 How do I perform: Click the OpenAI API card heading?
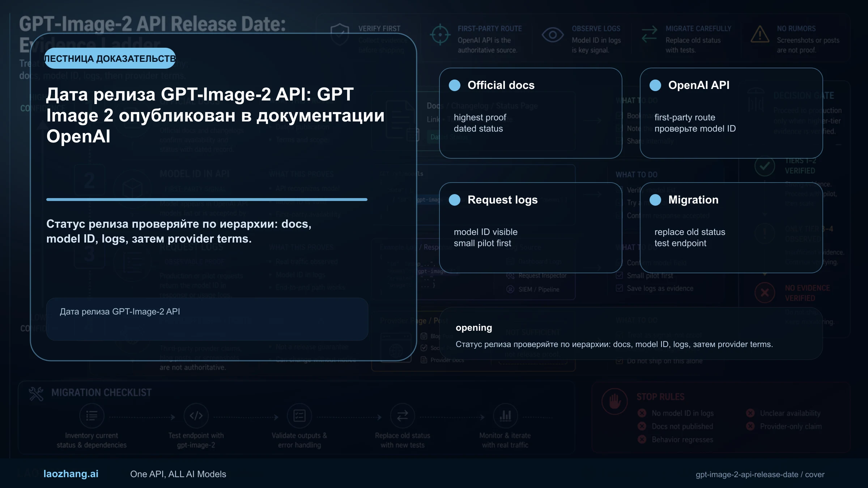699,85
